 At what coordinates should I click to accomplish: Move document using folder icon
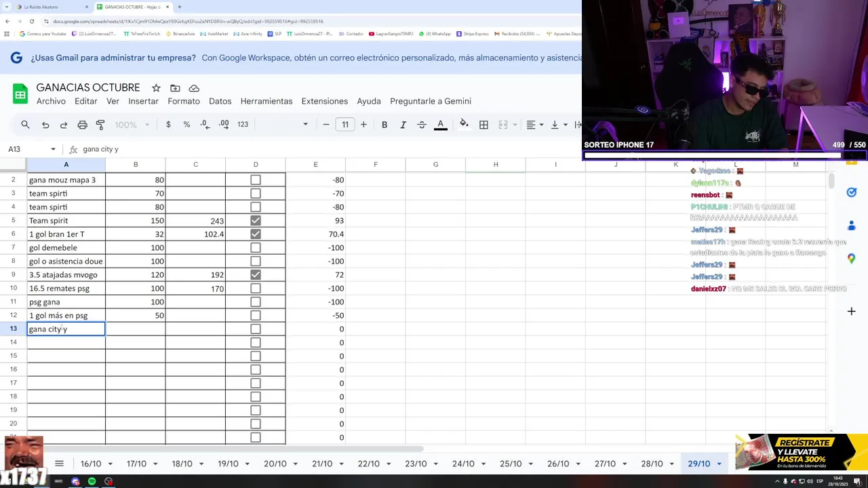175,88
